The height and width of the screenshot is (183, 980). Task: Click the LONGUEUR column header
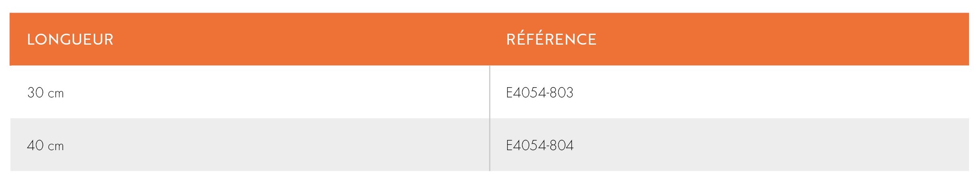pos(70,39)
